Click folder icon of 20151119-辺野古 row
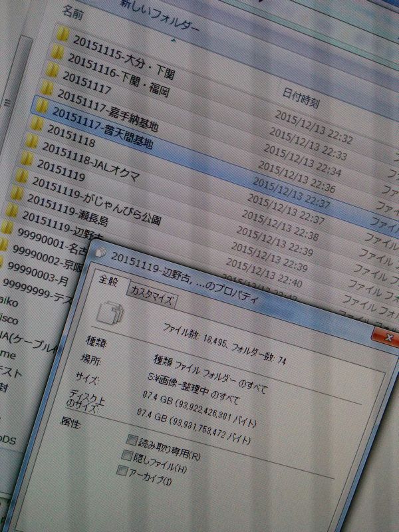Viewport: 399px width, 532px height. [x=12, y=210]
